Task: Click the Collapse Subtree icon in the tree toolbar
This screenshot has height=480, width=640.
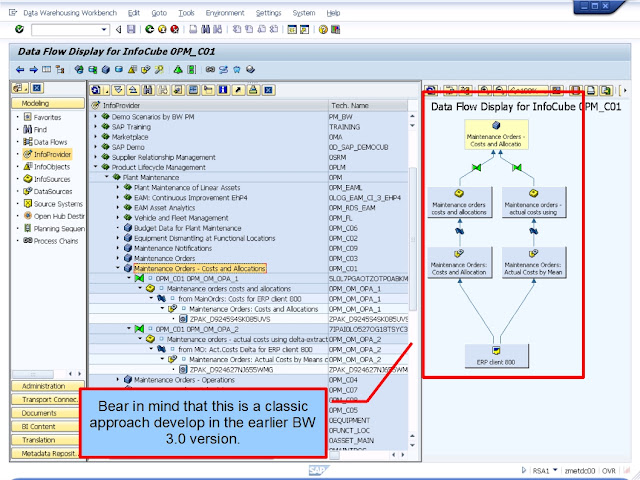Action: 133,90
